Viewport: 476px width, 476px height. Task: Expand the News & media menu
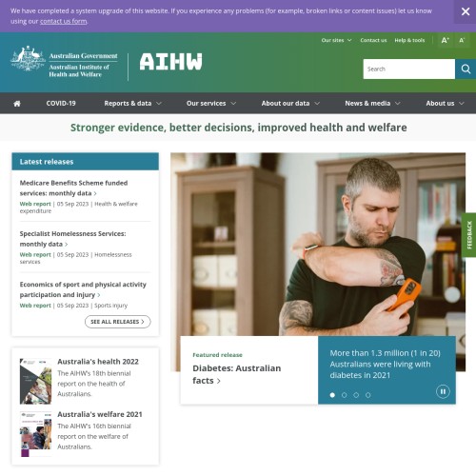point(372,104)
